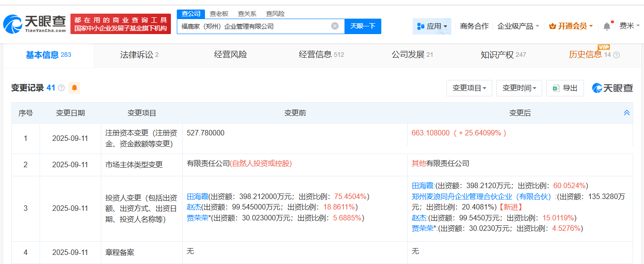
Task: Export records with the 导出 Excel button
Action: tap(565, 88)
